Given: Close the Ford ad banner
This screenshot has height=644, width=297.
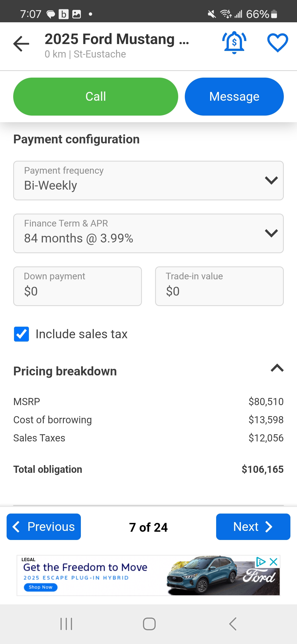Looking at the screenshot, I should pos(274,562).
